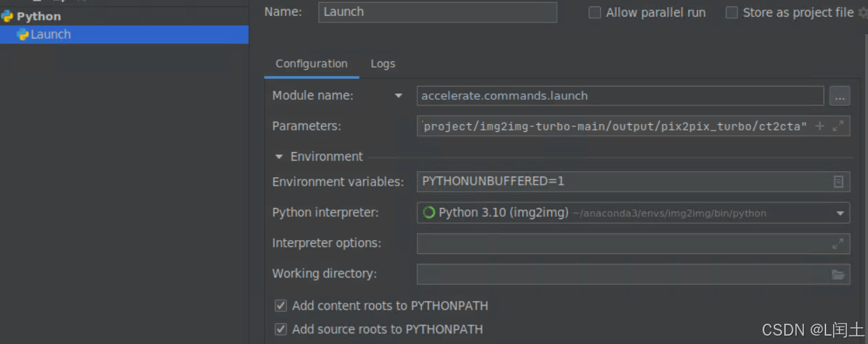Expand the Parameters field editor
This screenshot has width=868, height=344.
(838, 126)
